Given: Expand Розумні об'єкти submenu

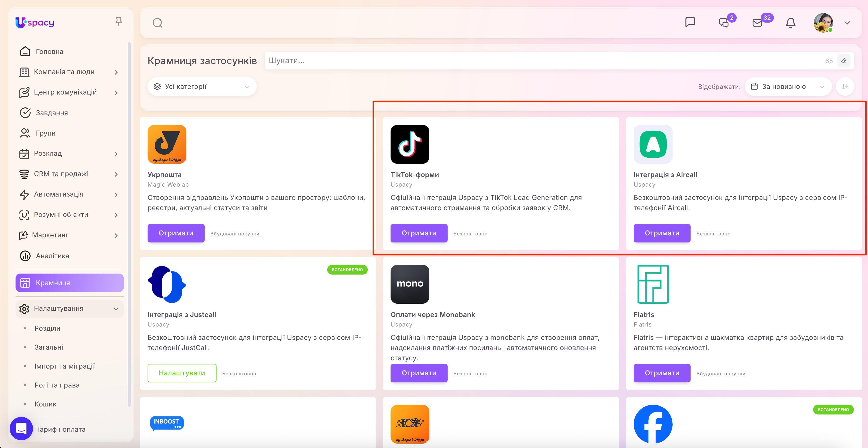Looking at the screenshot, I should tap(116, 215).
